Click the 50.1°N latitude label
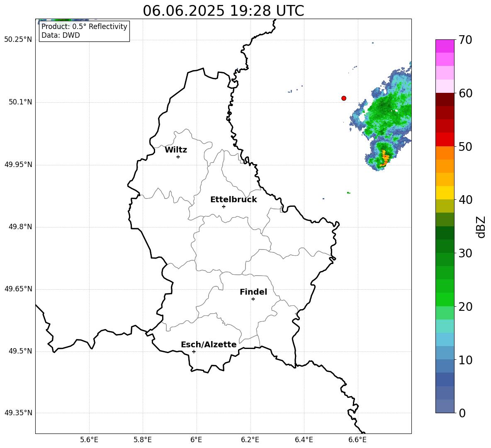 [20, 102]
